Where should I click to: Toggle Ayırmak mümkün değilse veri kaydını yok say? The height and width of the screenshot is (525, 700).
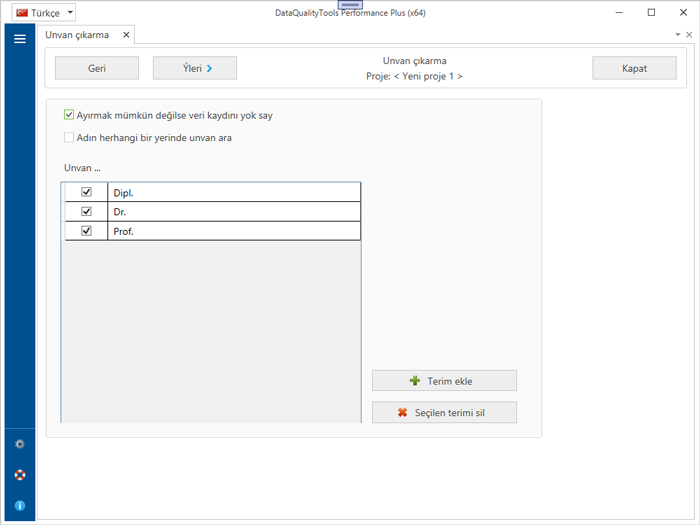69,115
